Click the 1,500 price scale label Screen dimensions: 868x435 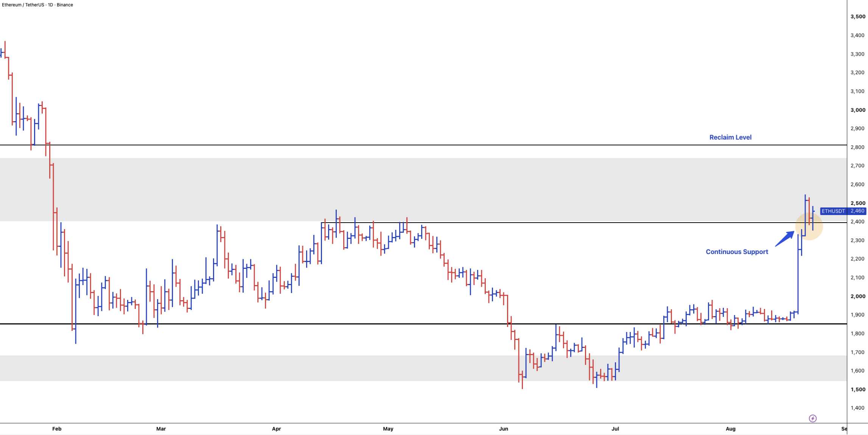[x=858, y=390]
